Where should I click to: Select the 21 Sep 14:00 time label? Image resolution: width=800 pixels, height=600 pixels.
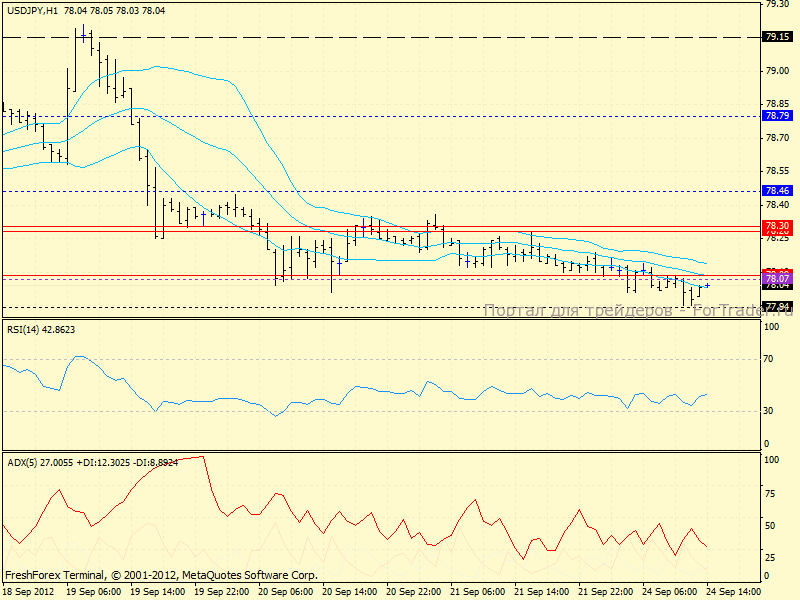pyautogui.click(x=543, y=591)
